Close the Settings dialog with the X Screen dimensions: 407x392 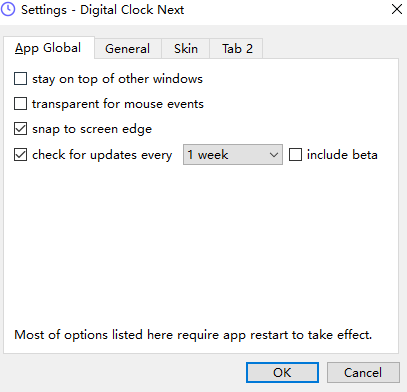397,9
